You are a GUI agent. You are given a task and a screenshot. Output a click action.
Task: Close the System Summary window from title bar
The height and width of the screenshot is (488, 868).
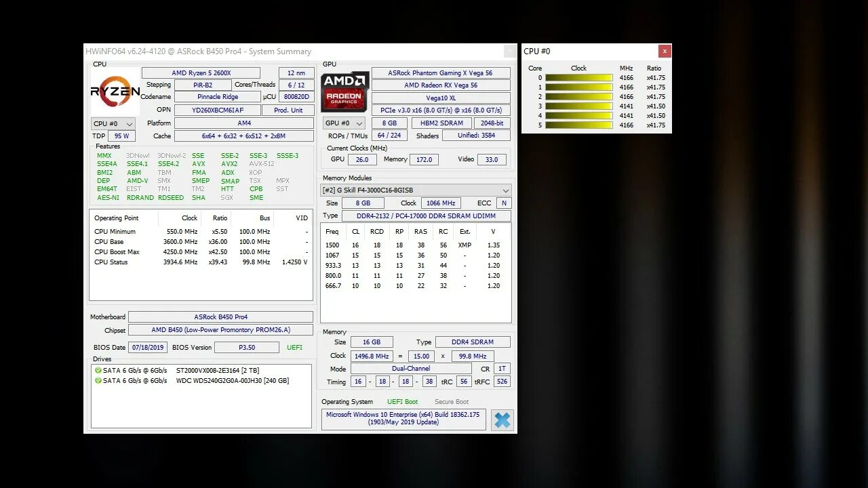(510, 52)
